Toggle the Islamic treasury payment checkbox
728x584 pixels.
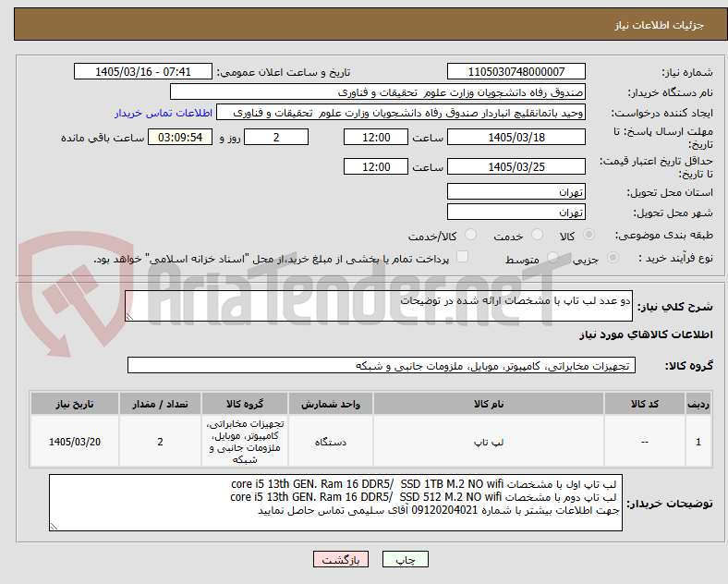tap(463, 257)
